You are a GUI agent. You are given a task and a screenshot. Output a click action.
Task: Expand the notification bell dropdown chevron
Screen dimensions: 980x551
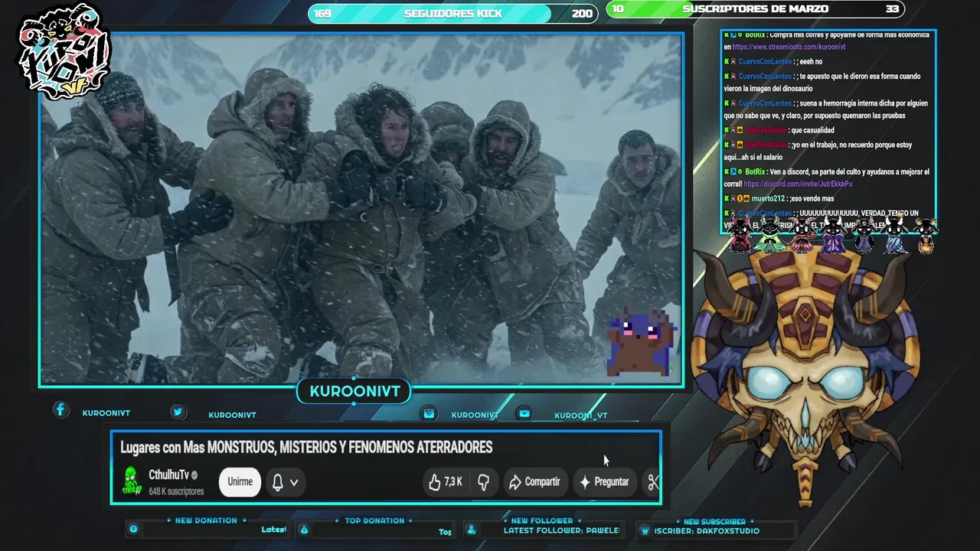(x=294, y=483)
